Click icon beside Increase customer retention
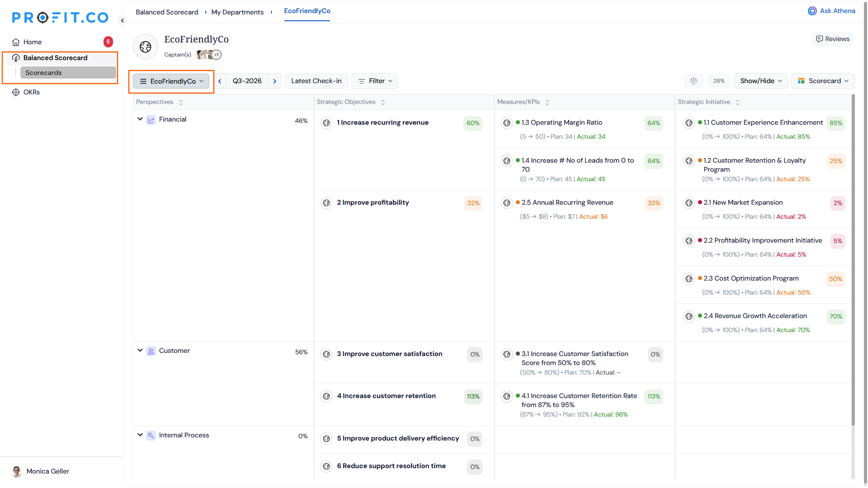Image resolution: width=868 pixels, height=488 pixels. 326,396
